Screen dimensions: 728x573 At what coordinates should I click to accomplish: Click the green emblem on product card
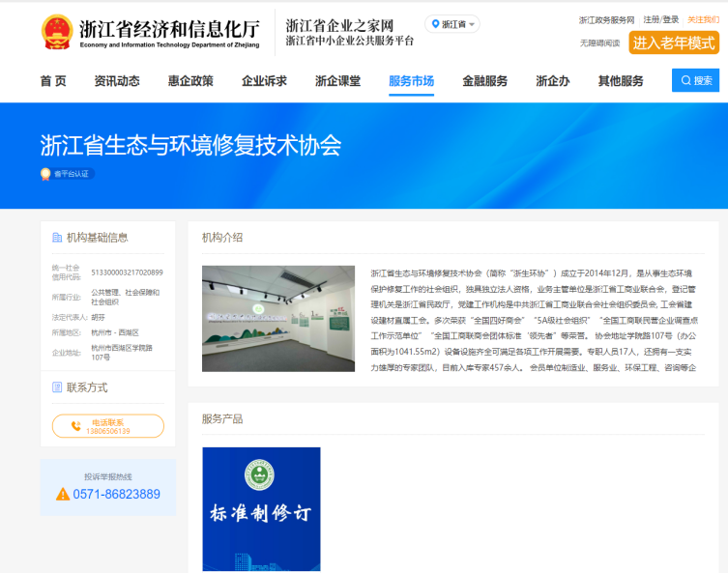[259, 474]
